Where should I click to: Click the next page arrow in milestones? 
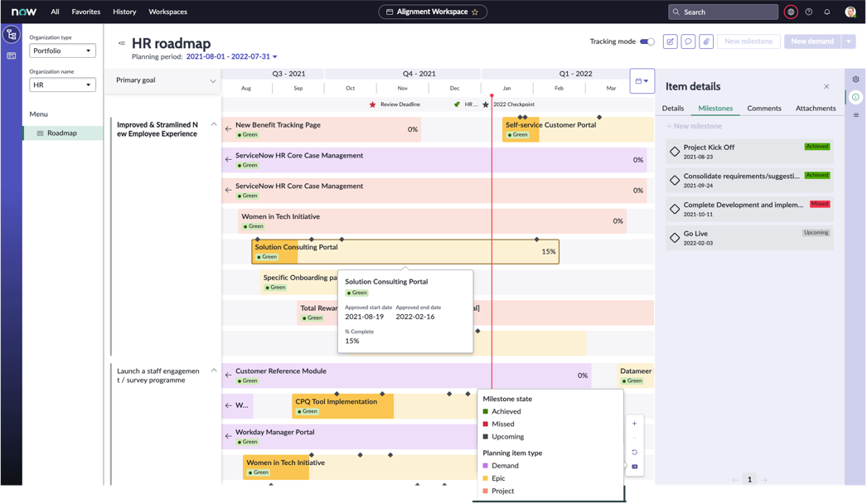coord(764,480)
